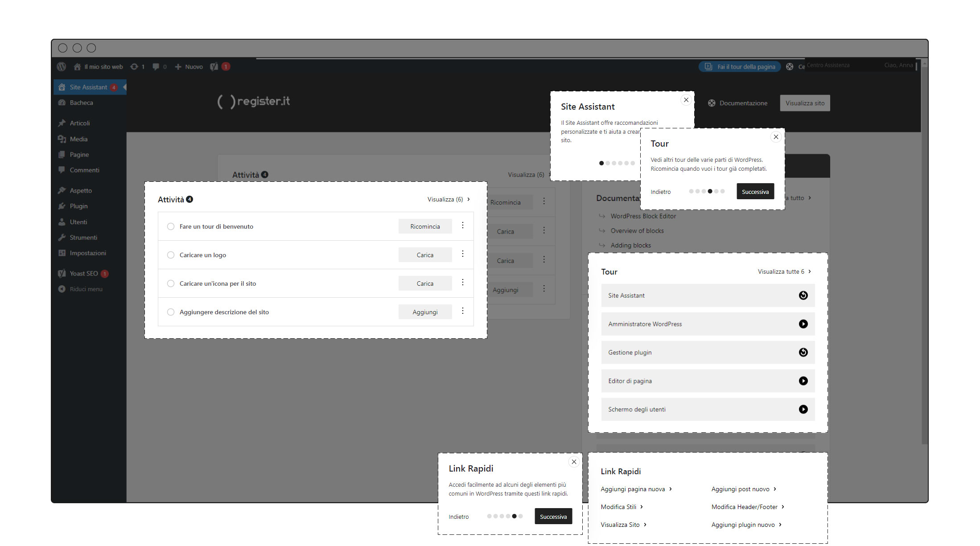Click Visualizza Sito quick link
The width and height of the screenshot is (980, 546).
(x=623, y=525)
